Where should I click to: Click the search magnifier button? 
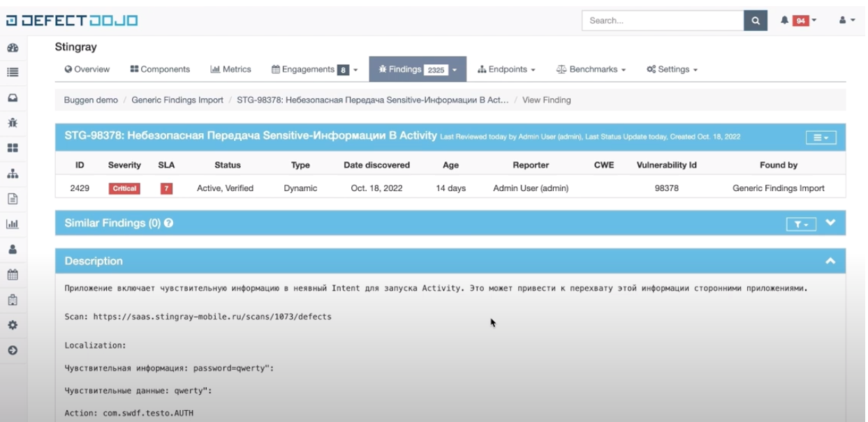click(755, 21)
